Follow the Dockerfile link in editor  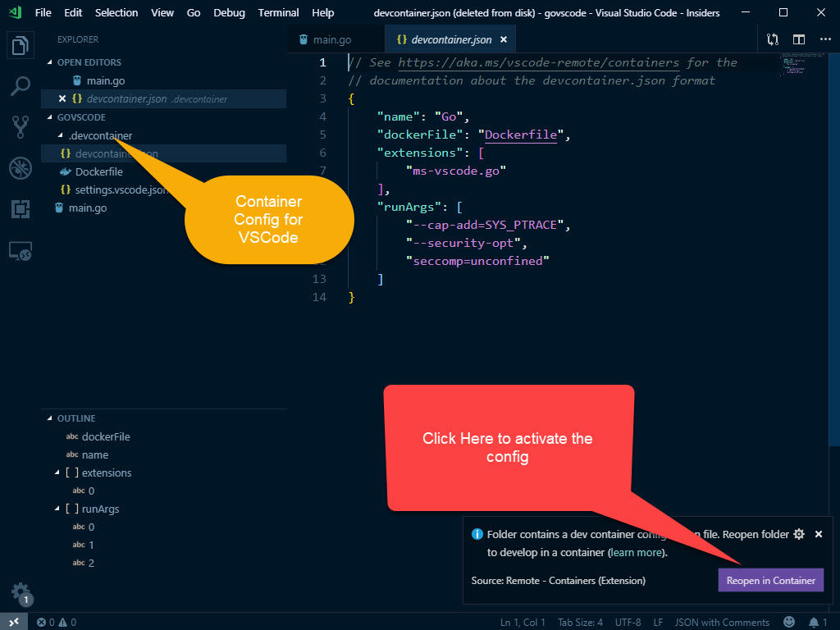pyautogui.click(x=521, y=135)
